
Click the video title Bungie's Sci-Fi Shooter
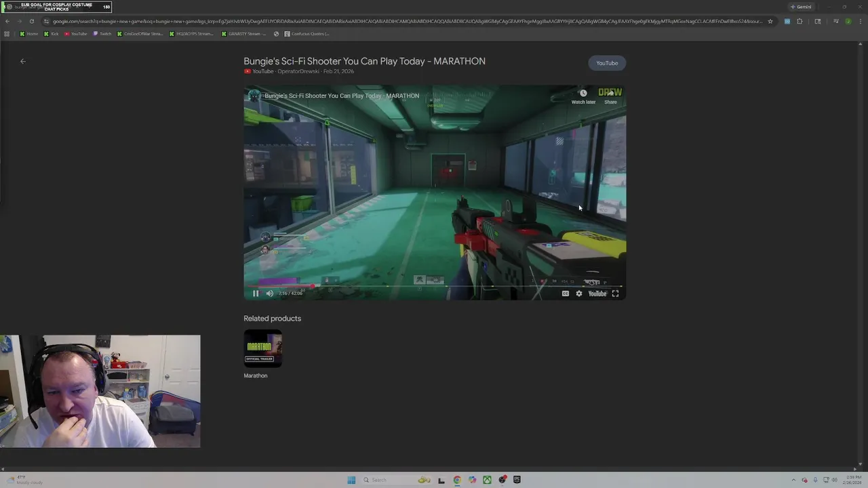click(x=364, y=61)
